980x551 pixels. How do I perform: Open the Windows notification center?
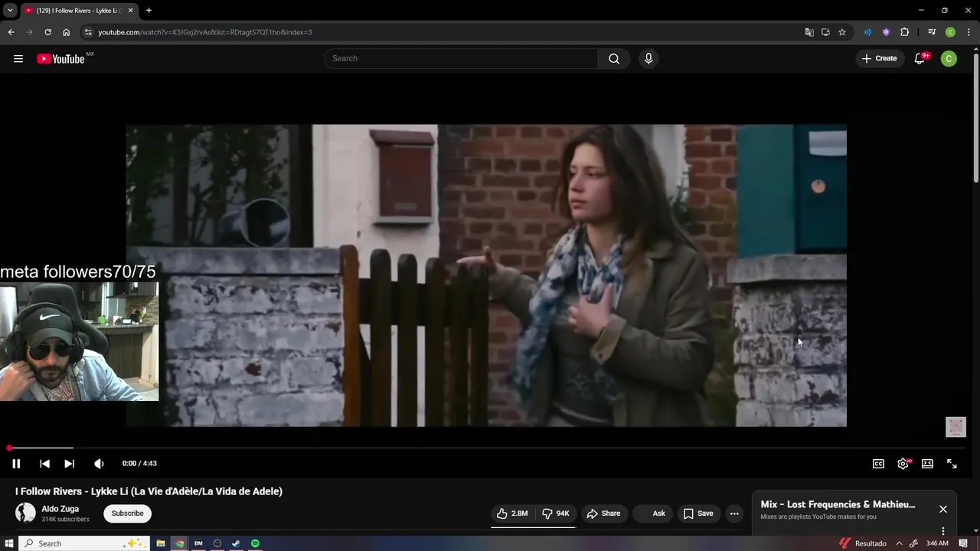pos(963,543)
